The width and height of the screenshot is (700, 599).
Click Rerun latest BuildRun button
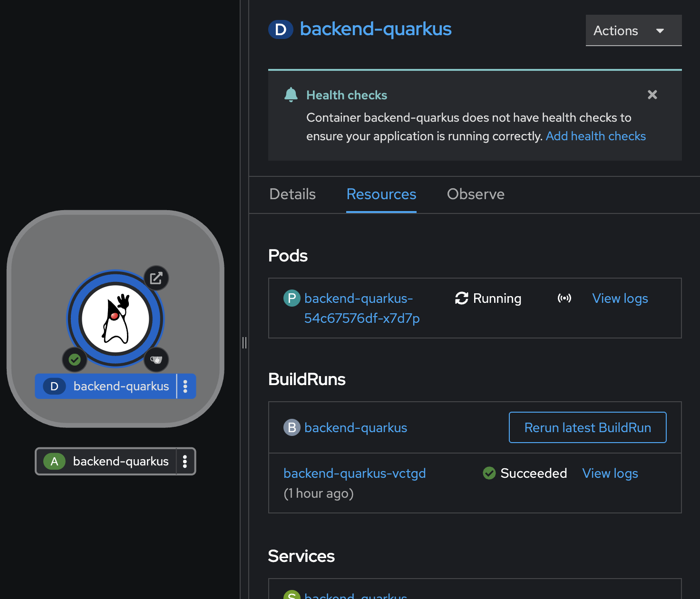[x=588, y=427]
